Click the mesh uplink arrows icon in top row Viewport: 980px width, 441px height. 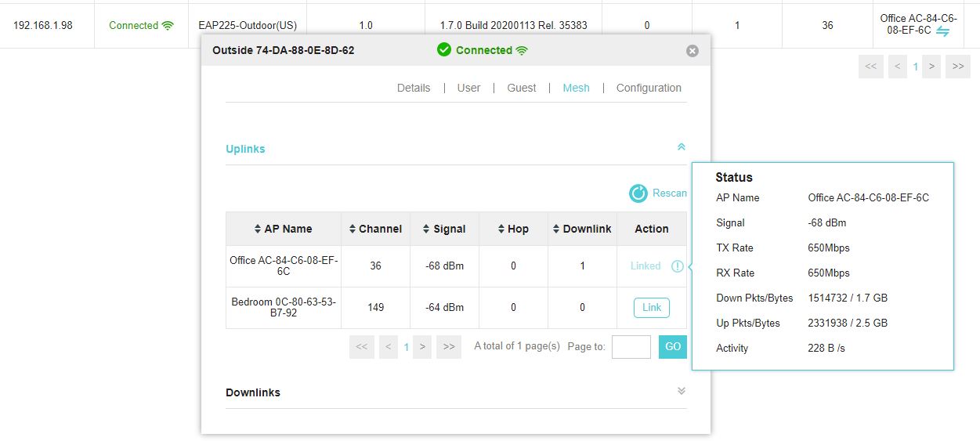pyautogui.click(x=943, y=31)
